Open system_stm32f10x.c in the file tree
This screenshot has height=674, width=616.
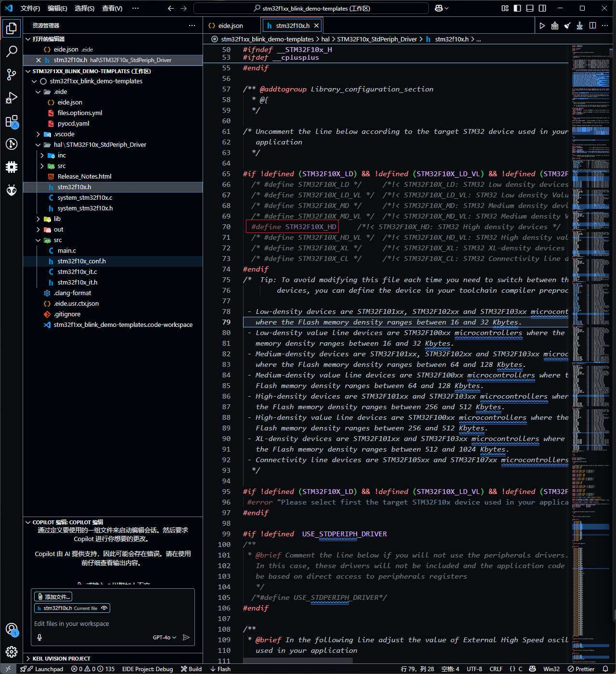[85, 198]
